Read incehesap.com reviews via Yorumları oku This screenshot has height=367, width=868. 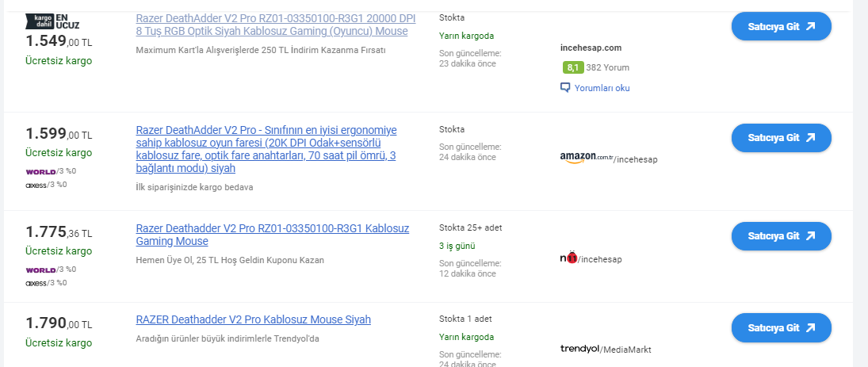(x=602, y=88)
